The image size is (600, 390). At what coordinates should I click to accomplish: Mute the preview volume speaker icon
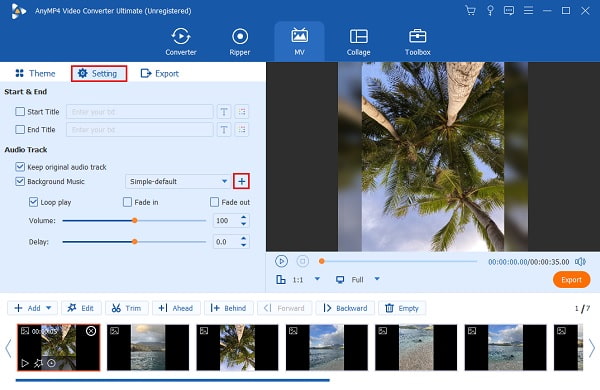pyautogui.click(x=580, y=262)
